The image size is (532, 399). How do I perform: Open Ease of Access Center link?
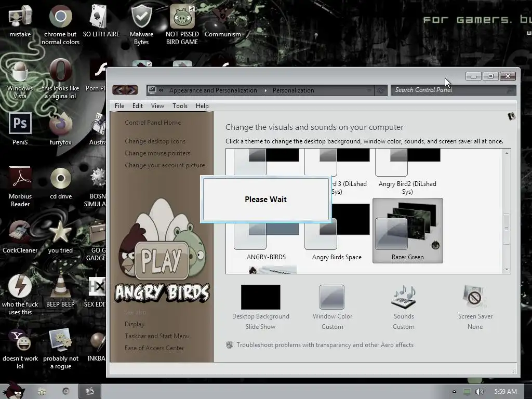click(154, 348)
